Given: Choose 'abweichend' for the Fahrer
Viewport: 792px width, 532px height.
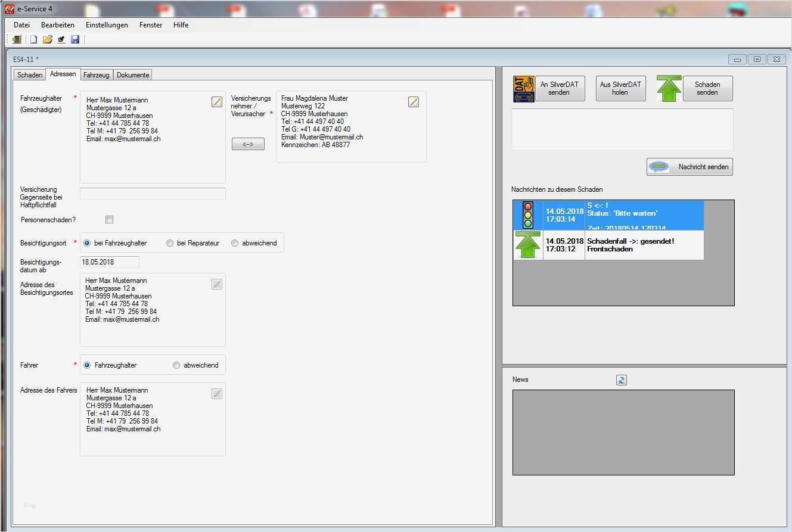Looking at the screenshot, I should click(x=176, y=365).
